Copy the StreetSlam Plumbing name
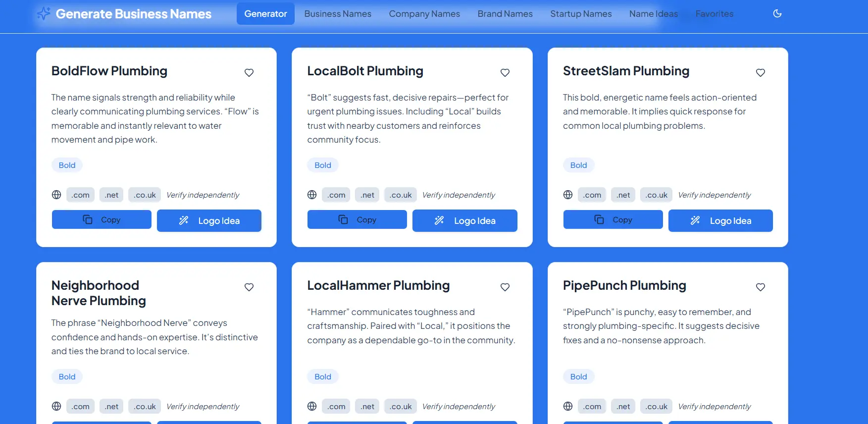Screen dimensions: 868x424 (613, 219)
